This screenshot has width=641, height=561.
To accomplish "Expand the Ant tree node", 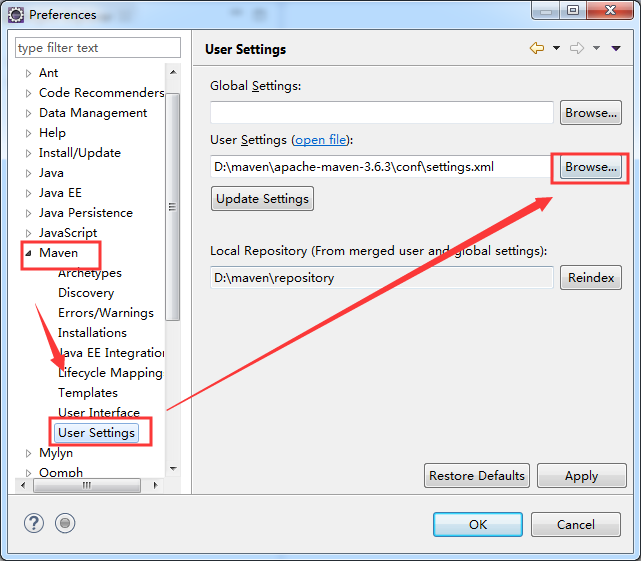I will 28,73.
